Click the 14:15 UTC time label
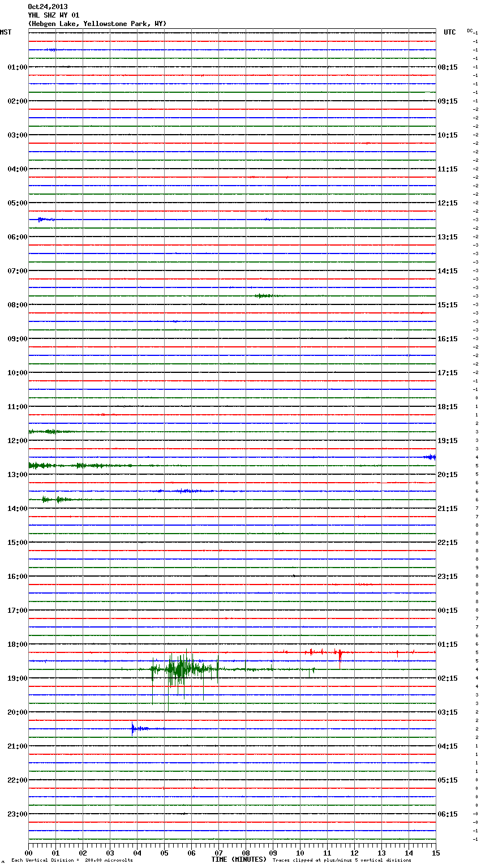 (x=448, y=271)
